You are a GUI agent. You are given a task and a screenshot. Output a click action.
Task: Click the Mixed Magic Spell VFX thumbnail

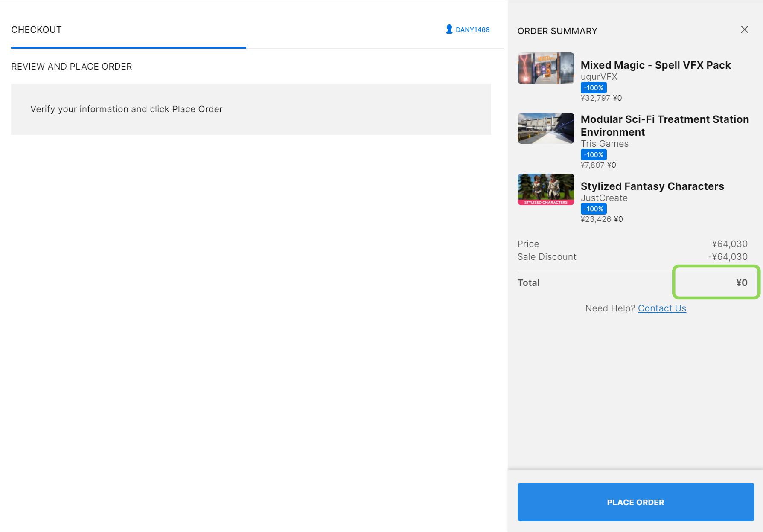click(x=545, y=68)
